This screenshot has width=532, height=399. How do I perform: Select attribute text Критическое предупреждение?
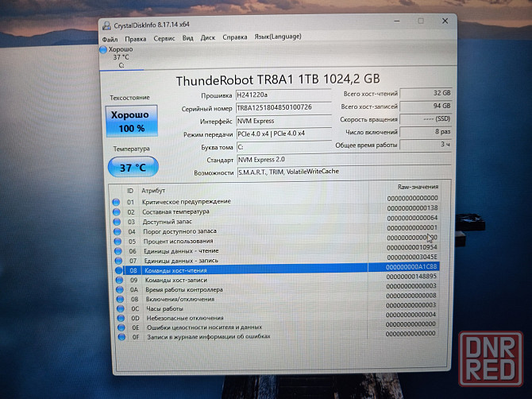pyautogui.click(x=187, y=201)
